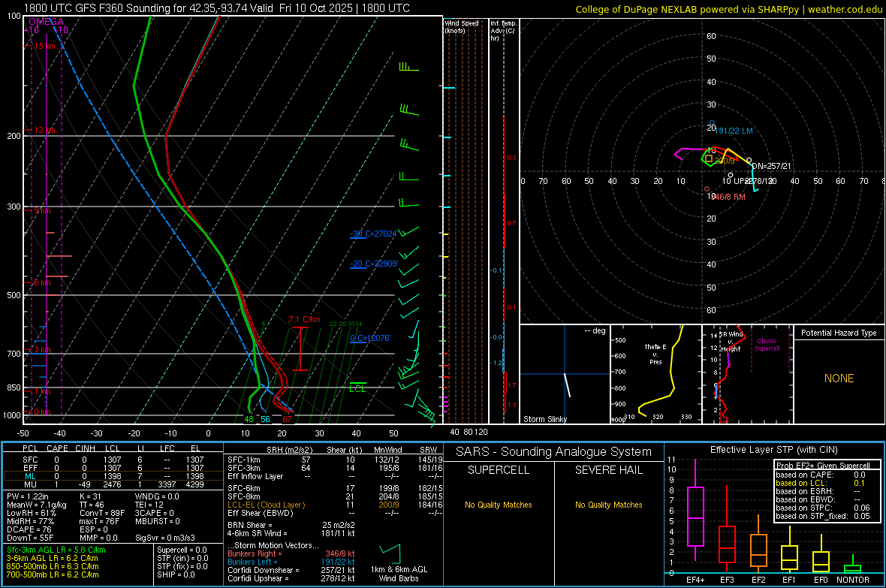Click the SHIP = 0.0 value

176,574
